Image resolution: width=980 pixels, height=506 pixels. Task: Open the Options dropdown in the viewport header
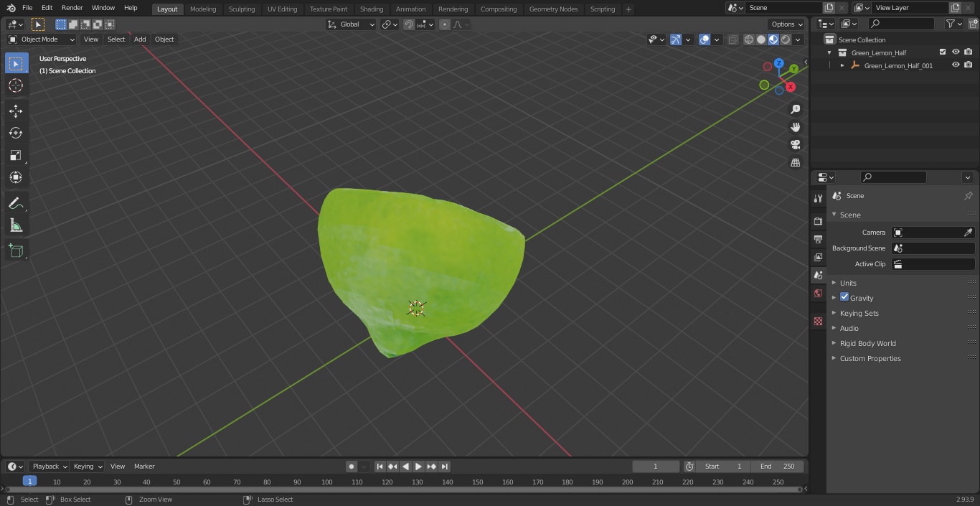[787, 24]
